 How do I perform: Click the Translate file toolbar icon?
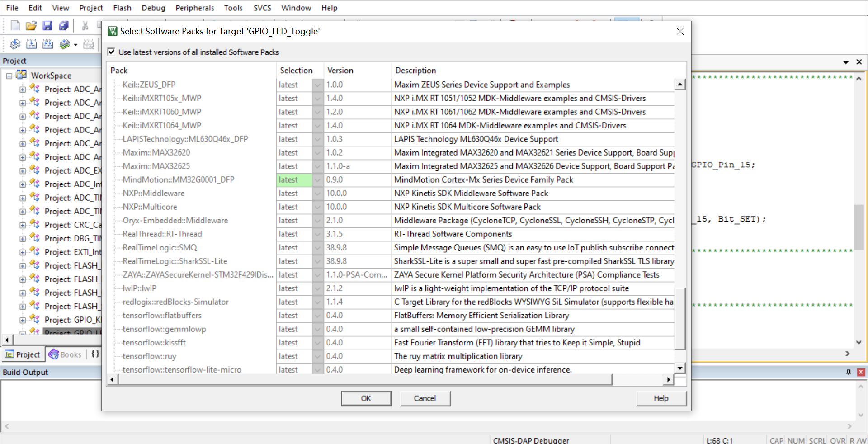(15, 44)
